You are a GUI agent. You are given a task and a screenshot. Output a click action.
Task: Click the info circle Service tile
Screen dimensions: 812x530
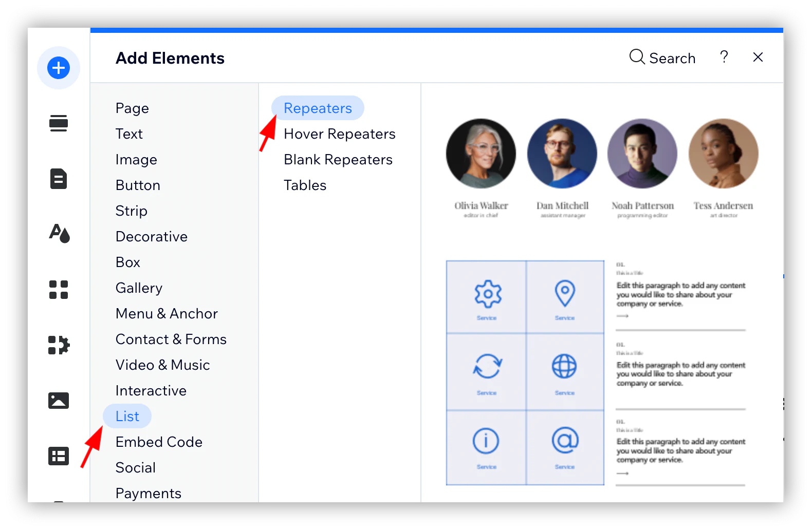point(487,447)
